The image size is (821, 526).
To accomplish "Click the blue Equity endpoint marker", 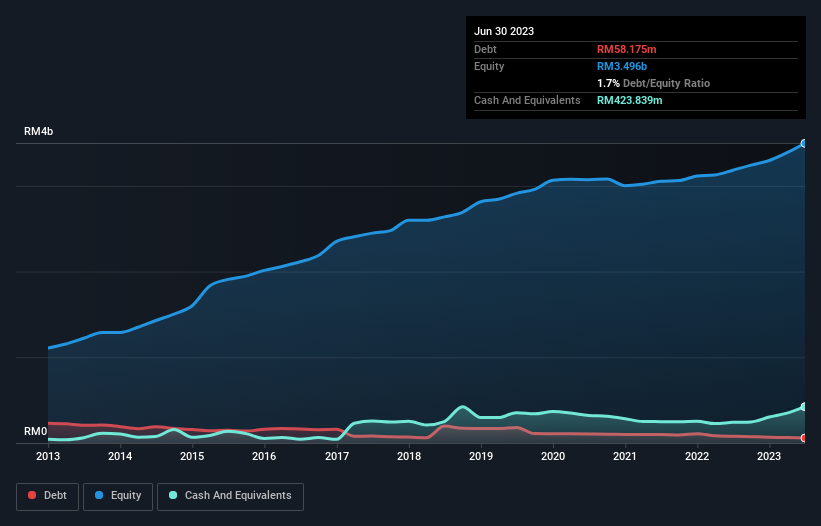I will (x=804, y=143).
